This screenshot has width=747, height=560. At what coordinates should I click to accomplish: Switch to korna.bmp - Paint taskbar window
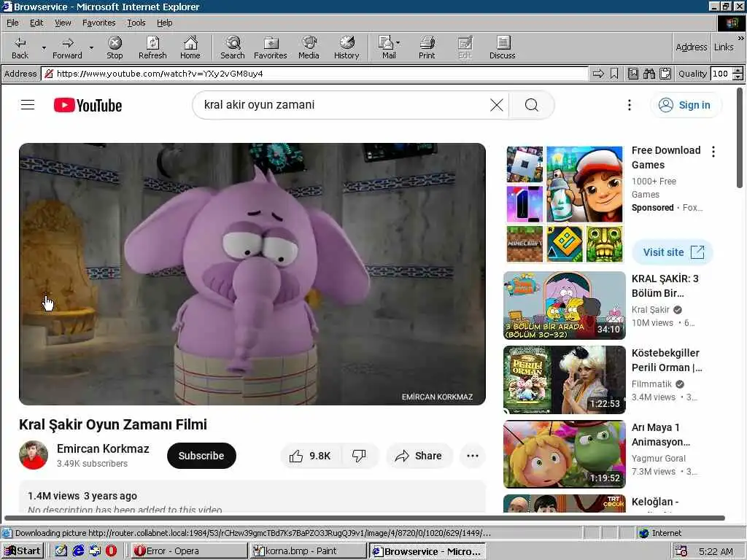(308, 551)
